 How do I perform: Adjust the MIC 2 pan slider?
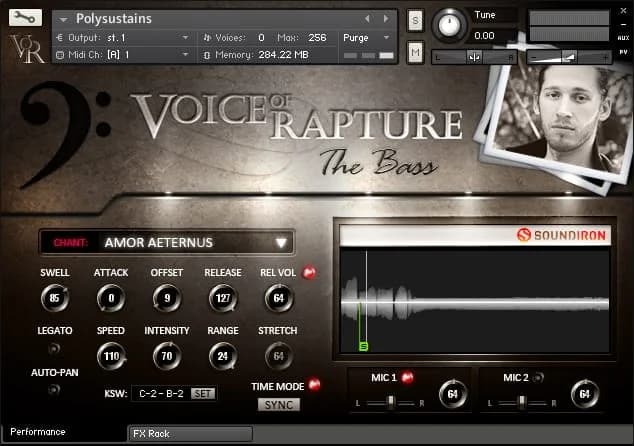(522, 403)
